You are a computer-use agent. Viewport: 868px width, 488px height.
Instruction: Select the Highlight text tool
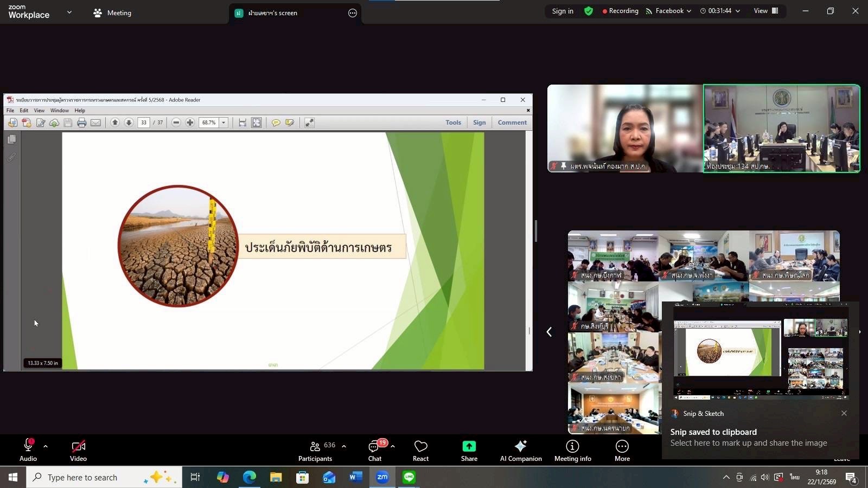pos(290,123)
